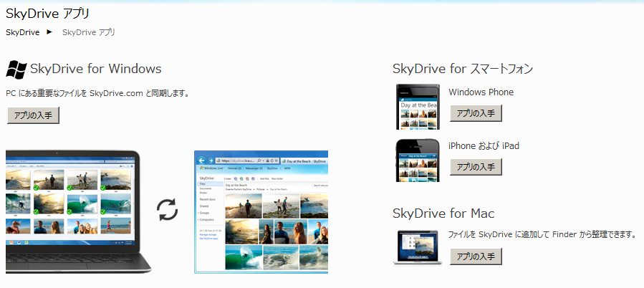
Task: Click the circular sync arrows icon
Action: (x=168, y=209)
